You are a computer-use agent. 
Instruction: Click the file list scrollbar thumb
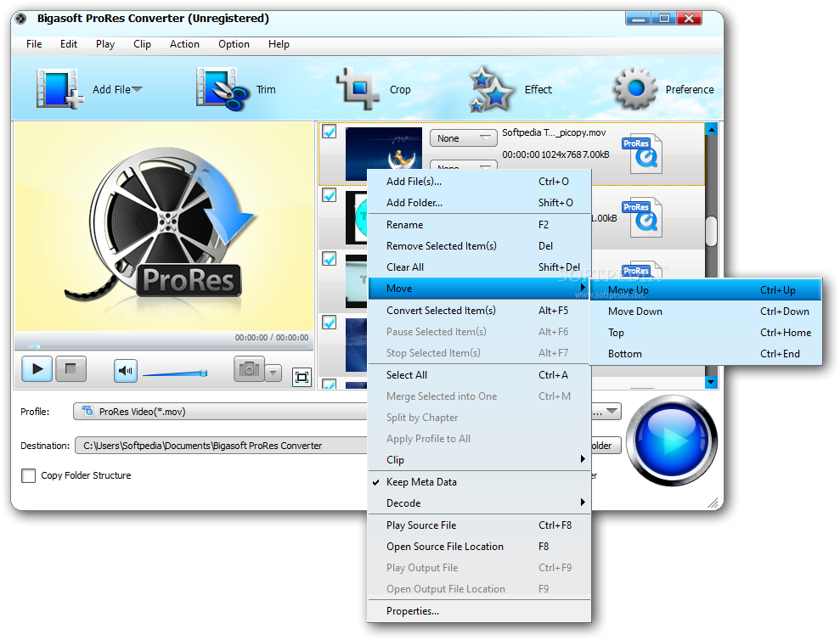point(711,231)
